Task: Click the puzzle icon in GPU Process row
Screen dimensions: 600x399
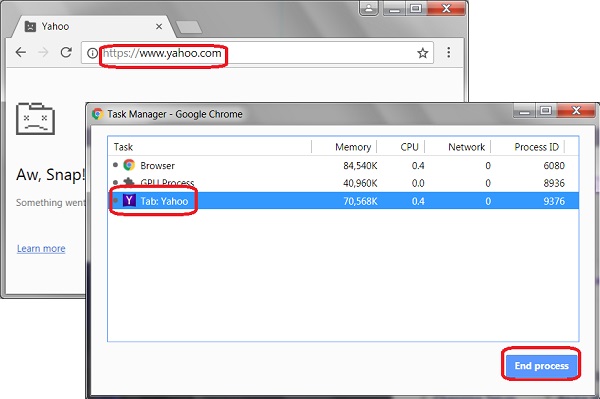Action: (129, 182)
